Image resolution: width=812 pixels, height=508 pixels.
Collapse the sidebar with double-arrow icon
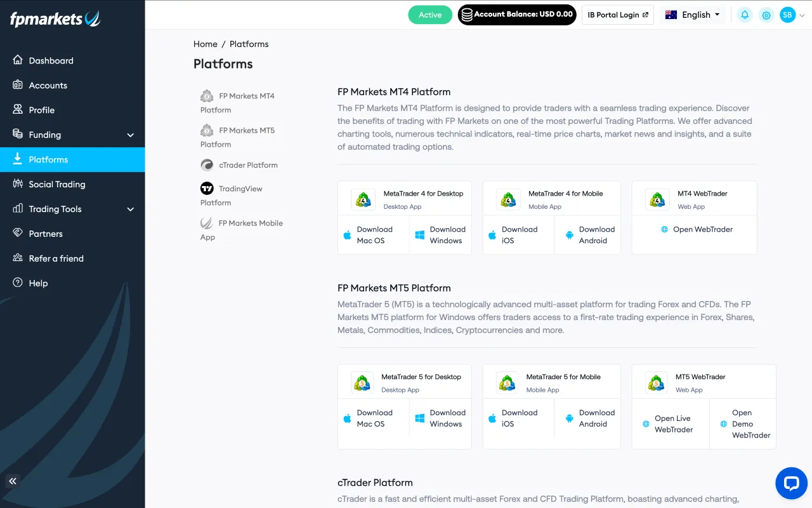point(12,481)
